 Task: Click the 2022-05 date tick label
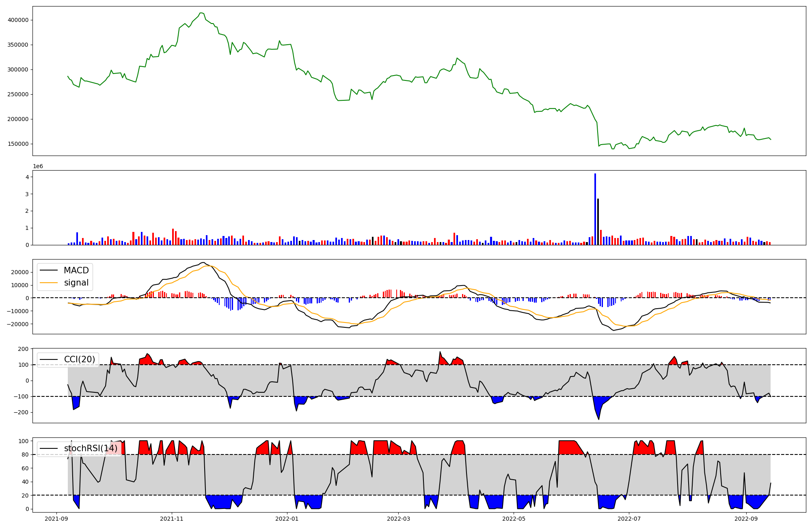pyautogui.click(x=514, y=519)
